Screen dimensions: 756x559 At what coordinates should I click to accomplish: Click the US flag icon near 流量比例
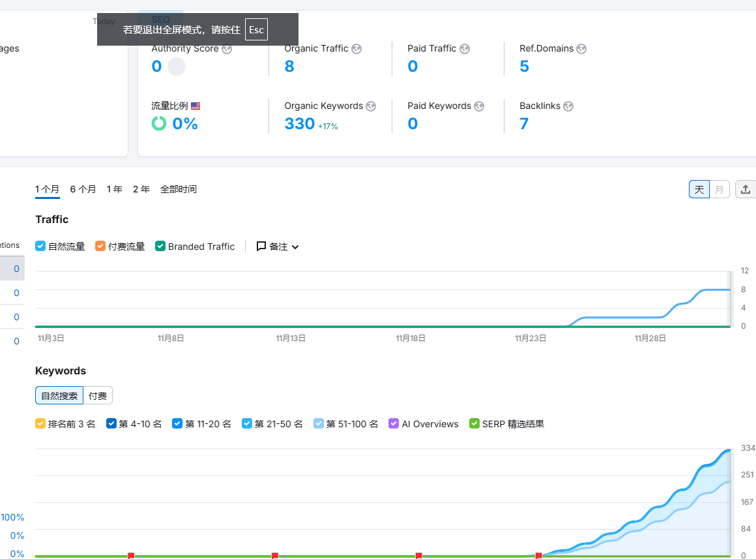pos(196,106)
